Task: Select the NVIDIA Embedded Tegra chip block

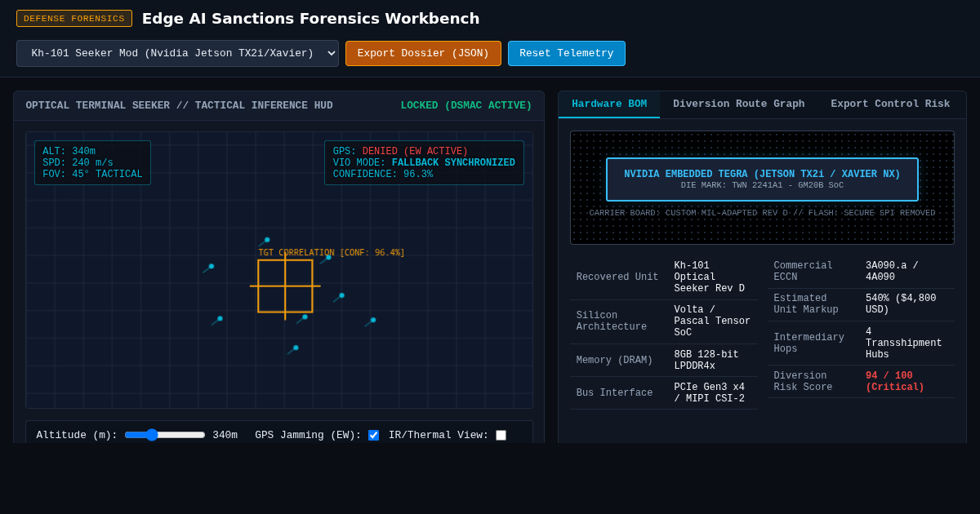Action: pyautogui.click(x=762, y=179)
